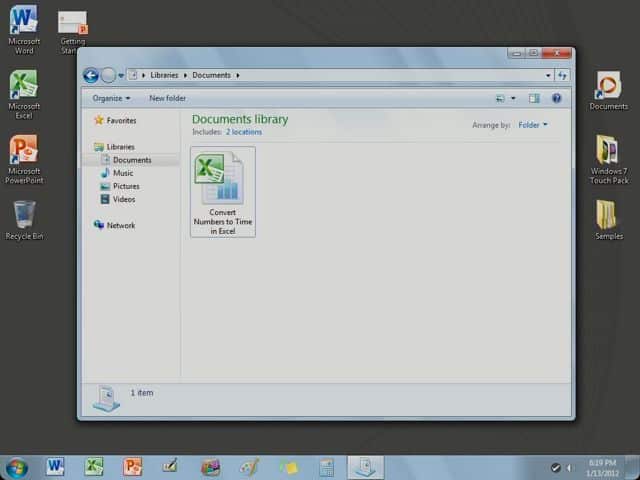This screenshot has height=480, width=640.
Task: Open More view options dropdown arrow
Action: coord(513,98)
